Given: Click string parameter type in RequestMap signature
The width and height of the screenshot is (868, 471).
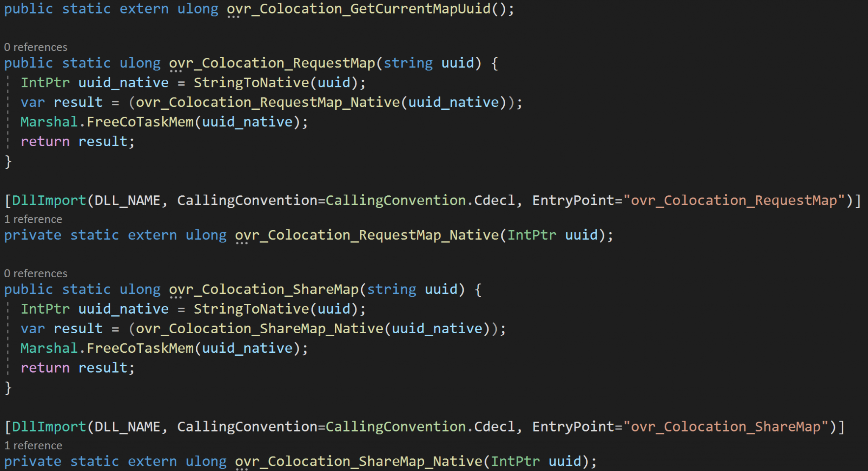Looking at the screenshot, I should click(x=408, y=63).
